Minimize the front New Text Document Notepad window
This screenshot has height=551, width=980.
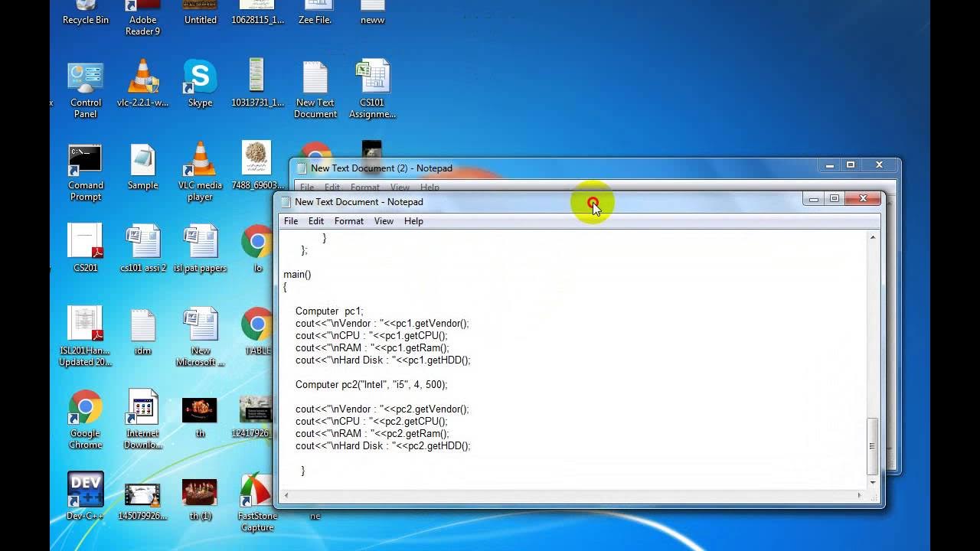[814, 199]
